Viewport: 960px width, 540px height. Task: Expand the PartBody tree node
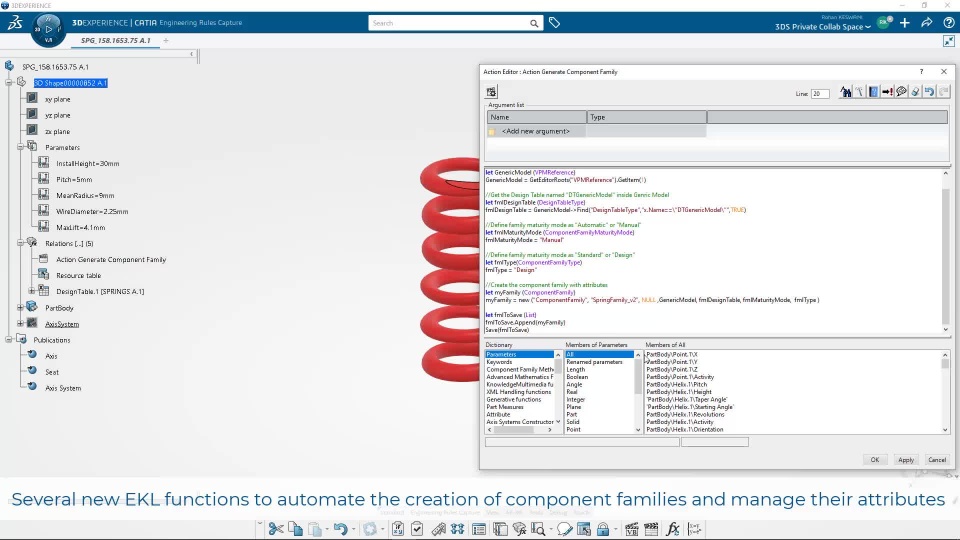[x=20, y=307]
